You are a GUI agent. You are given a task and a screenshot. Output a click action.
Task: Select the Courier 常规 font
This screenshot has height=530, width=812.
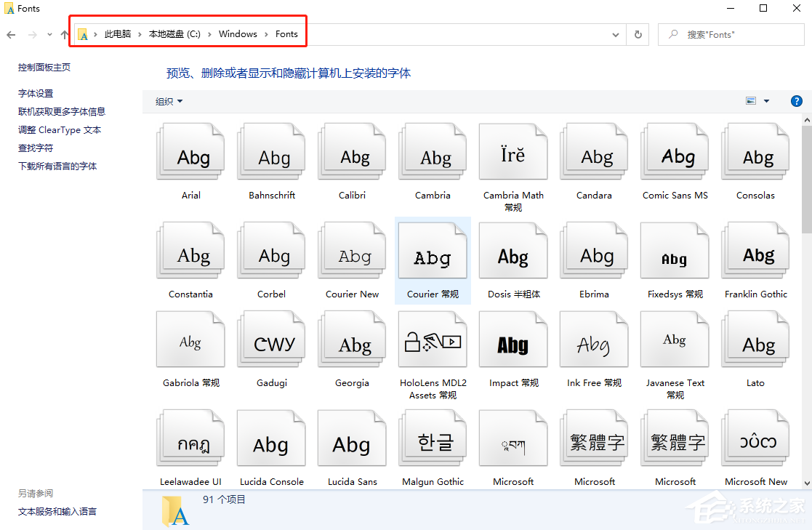[433, 249]
